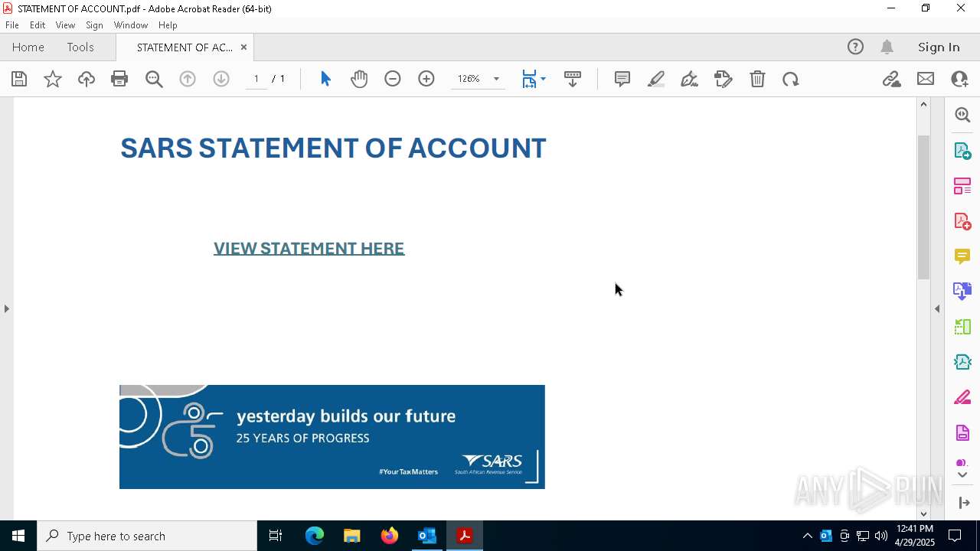Open the File menu
980x551 pixels.
tap(12, 25)
